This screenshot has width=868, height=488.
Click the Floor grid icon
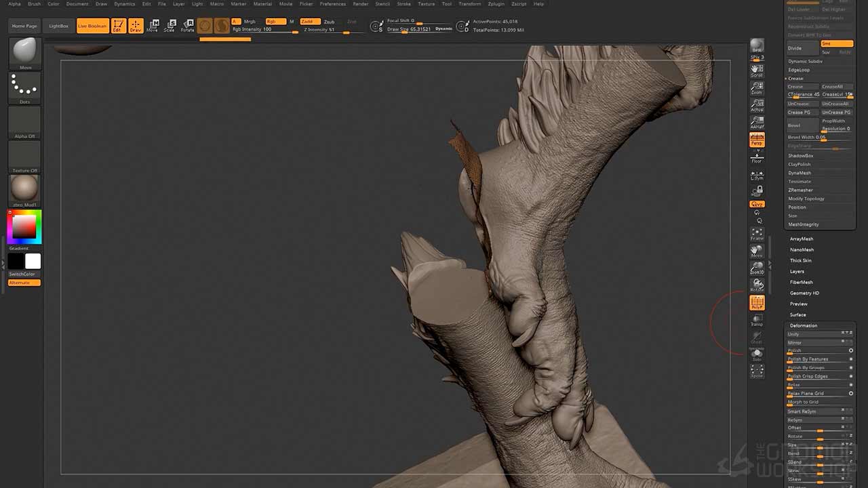[757, 157]
